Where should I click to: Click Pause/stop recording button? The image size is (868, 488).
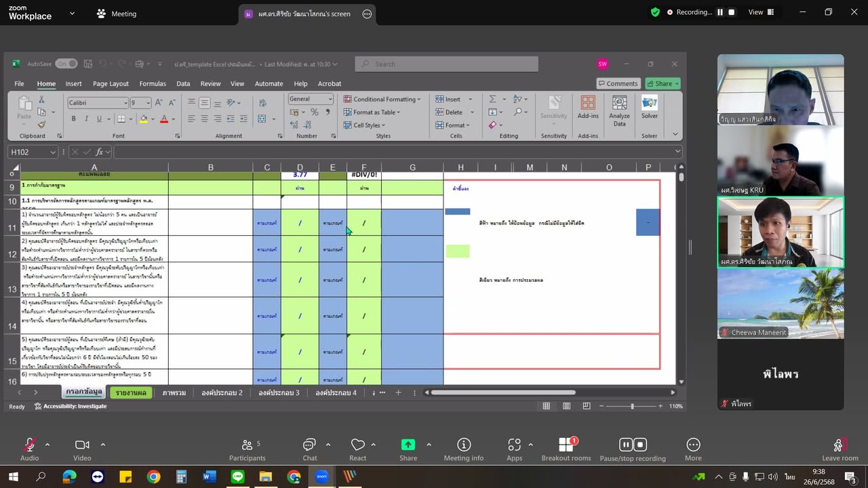coord(633,449)
